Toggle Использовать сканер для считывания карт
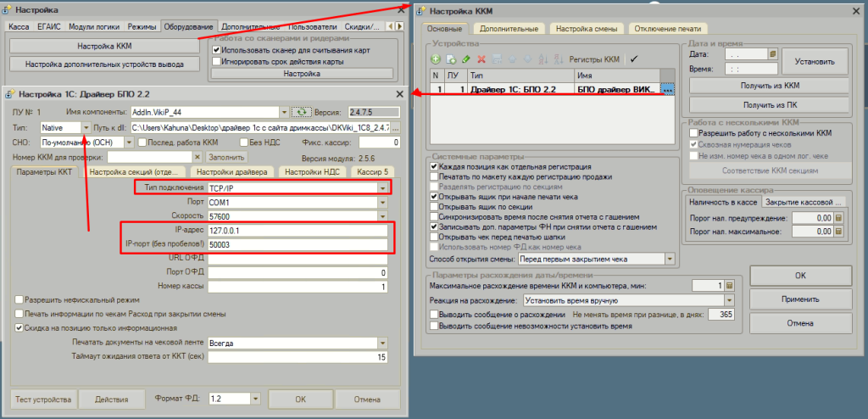Image resolution: width=868 pixels, height=419 pixels. (216, 50)
